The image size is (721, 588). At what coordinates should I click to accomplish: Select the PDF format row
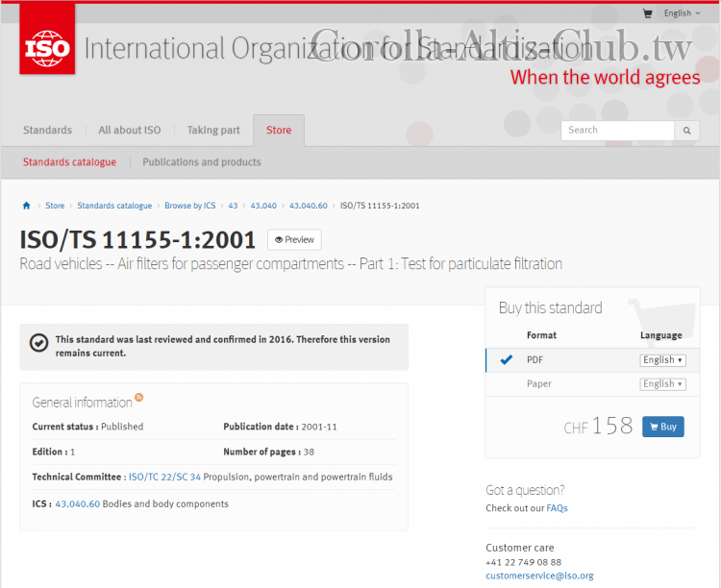pos(593,360)
